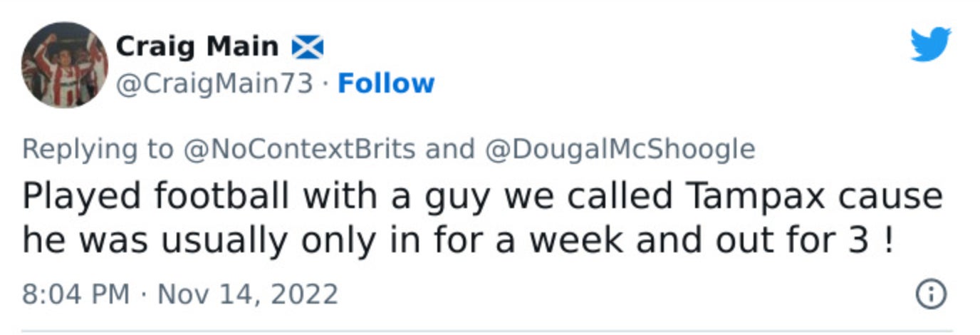Click the 8:04 PM timestamp
This screenshot has width=980, height=335.
coord(75,294)
